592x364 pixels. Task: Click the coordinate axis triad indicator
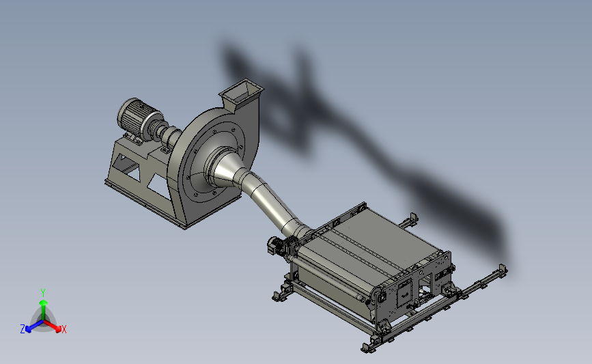pyautogui.click(x=43, y=313)
